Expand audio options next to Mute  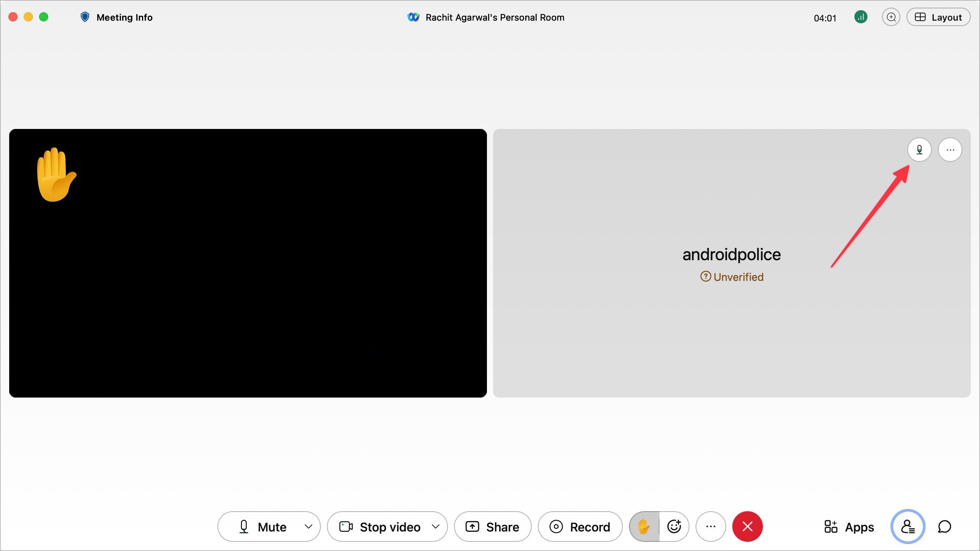308,527
